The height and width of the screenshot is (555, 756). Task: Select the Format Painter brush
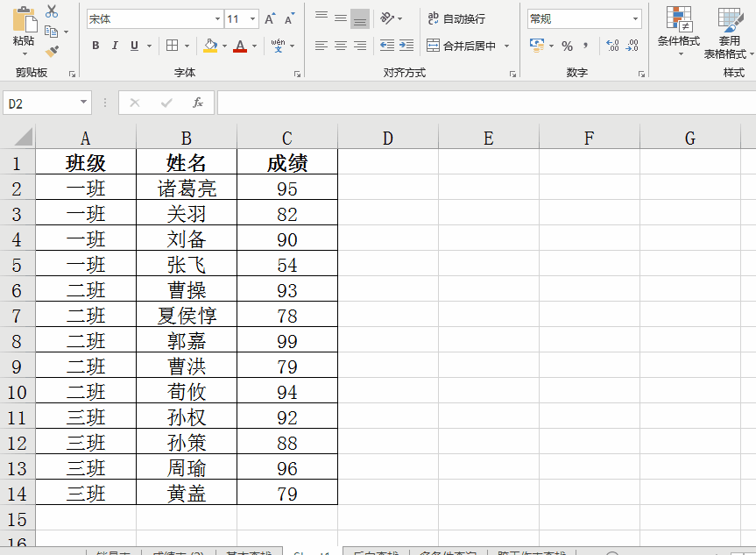(52, 52)
